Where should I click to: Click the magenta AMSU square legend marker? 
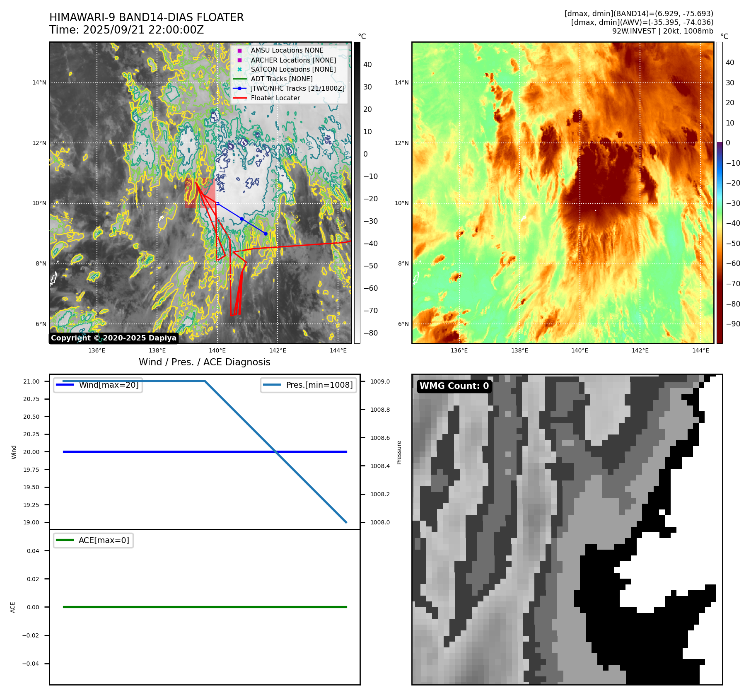[x=239, y=51]
